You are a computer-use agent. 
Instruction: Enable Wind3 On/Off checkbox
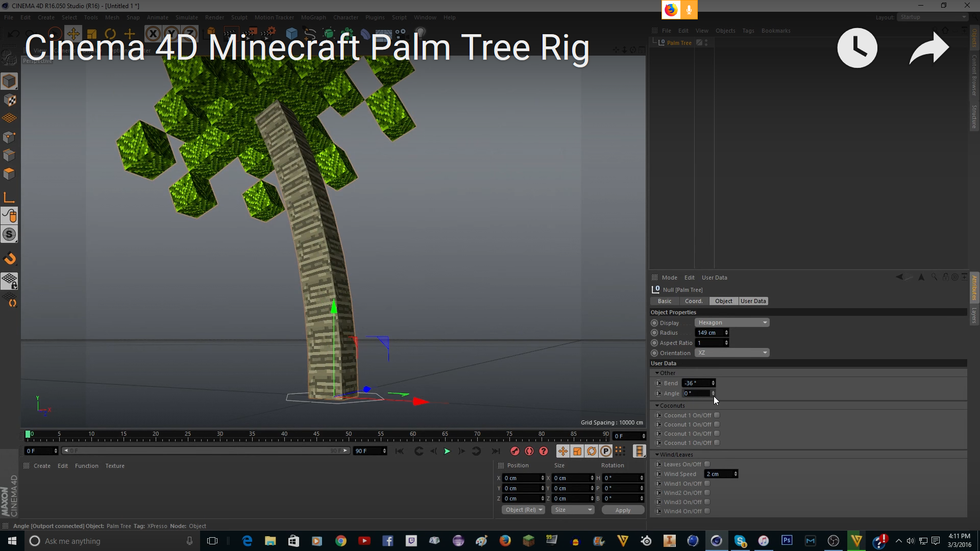(x=707, y=502)
